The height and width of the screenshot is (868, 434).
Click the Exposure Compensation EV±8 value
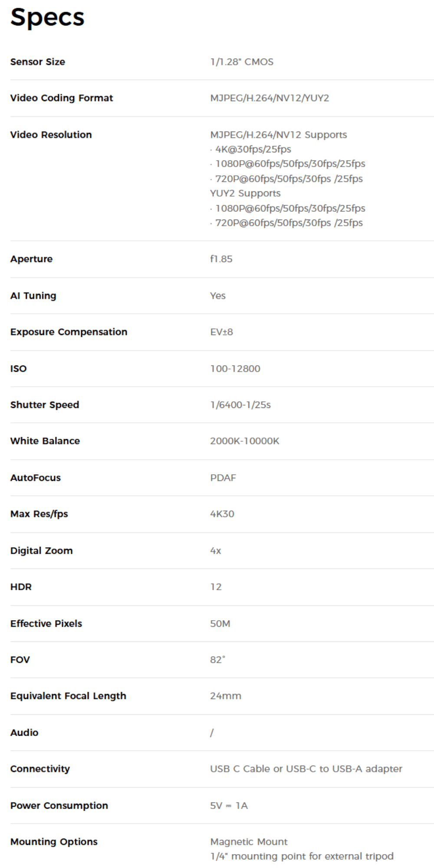221,332
